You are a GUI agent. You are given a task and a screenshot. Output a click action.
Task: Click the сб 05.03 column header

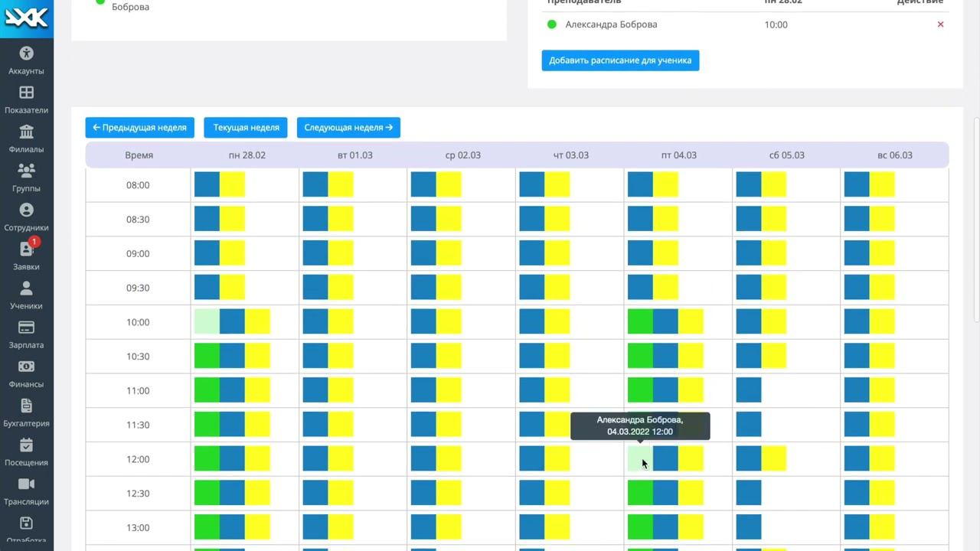(x=787, y=155)
